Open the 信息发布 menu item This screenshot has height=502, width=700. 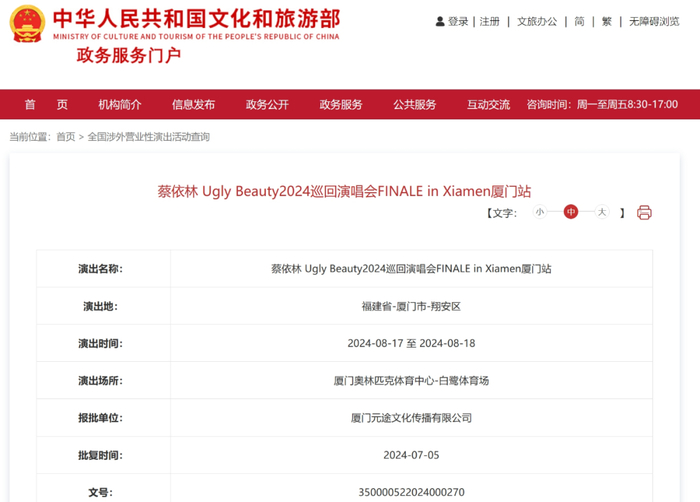pos(193,105)
